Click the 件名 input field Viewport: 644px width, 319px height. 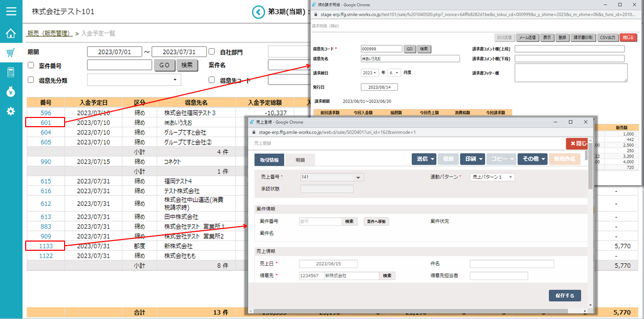pos(511,264)
